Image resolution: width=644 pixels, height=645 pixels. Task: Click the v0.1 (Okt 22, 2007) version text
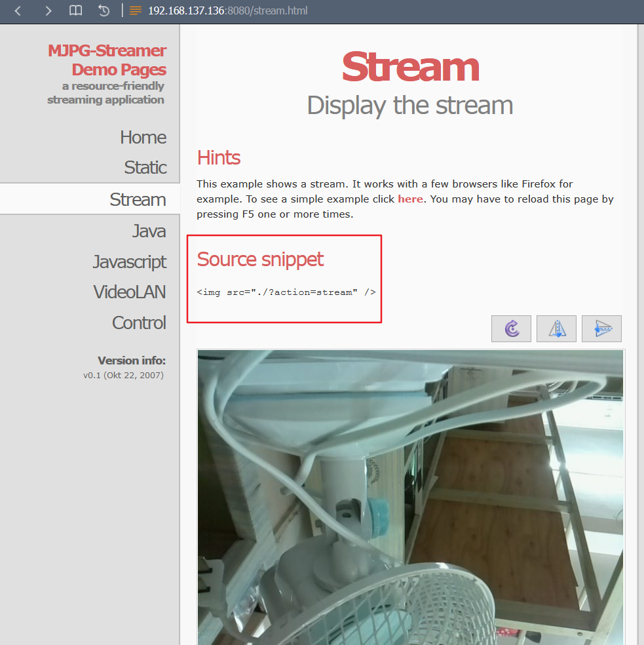click(123, 375)
